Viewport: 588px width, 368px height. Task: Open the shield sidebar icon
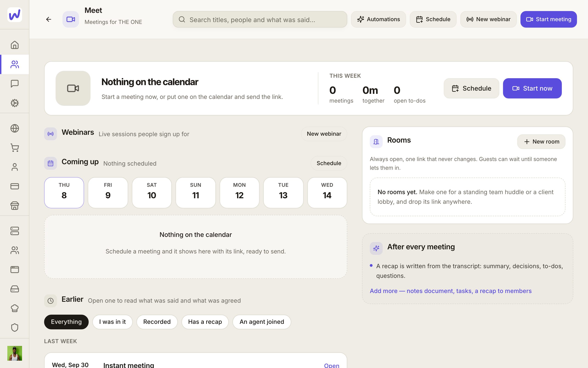click(14, 327)
